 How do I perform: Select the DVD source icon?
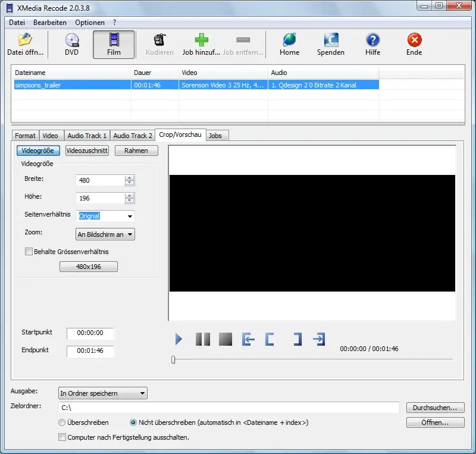[71, 43]
